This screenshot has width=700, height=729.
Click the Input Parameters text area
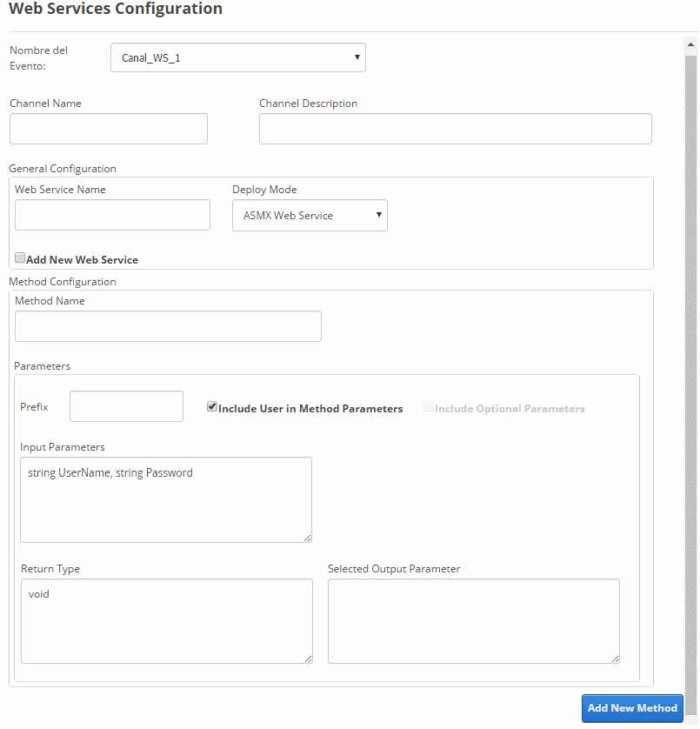coord(166,500)
